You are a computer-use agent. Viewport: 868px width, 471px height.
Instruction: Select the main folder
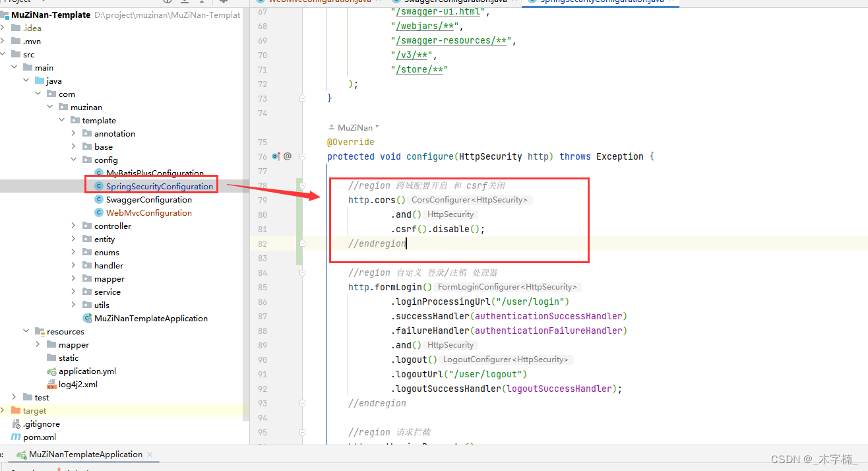pos(44,67)
